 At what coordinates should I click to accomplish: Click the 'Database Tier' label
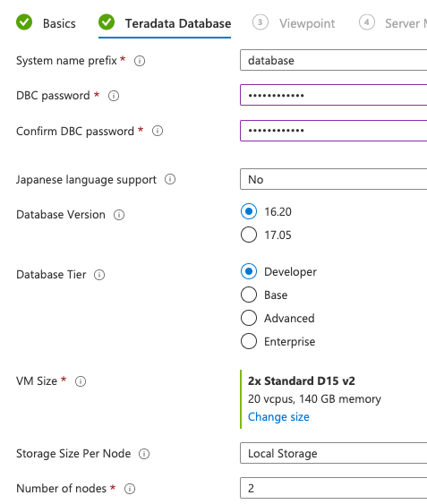pyautogui.click(x=51, y=275)
